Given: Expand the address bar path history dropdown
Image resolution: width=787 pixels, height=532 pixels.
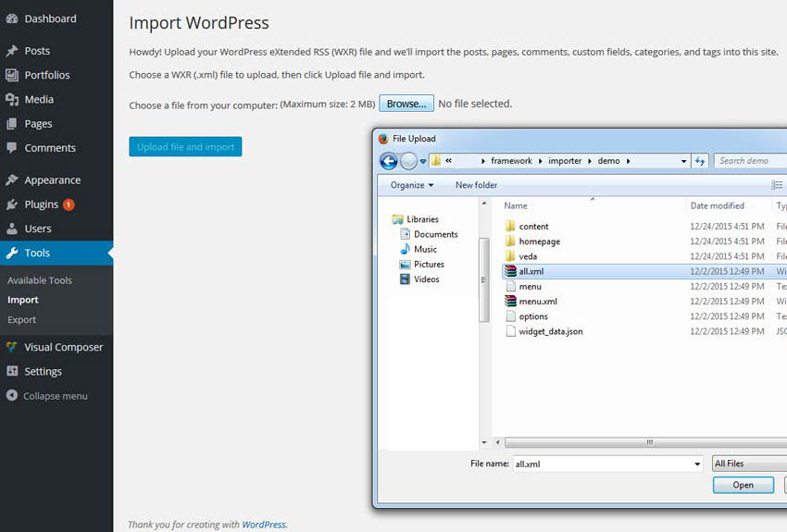Looking at the screenshot, I should pos(683,162).
